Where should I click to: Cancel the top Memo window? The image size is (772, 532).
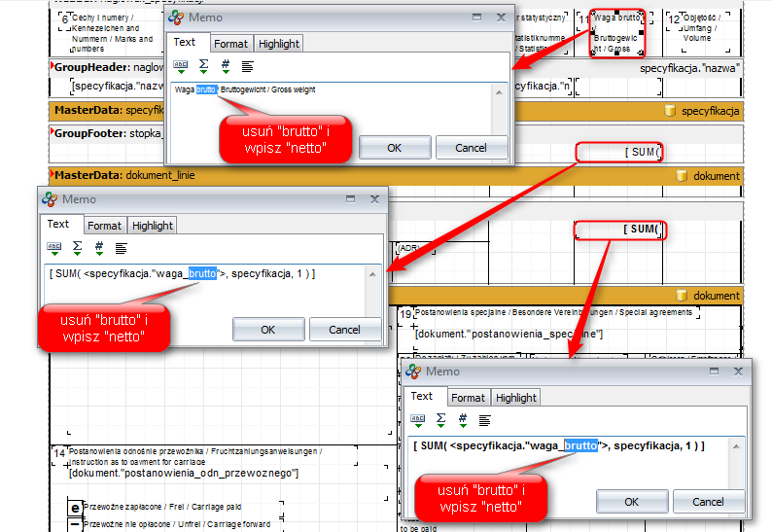472,147
